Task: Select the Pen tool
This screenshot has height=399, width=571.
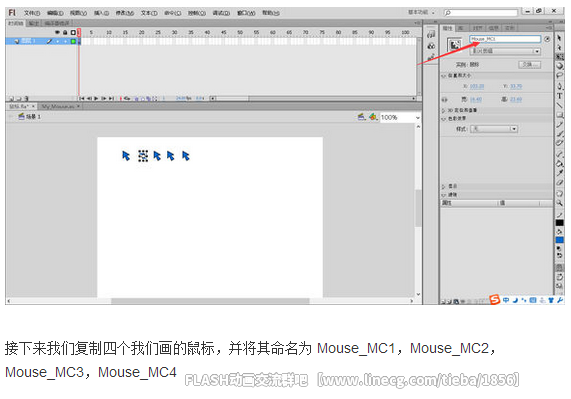Action: tap(559, 86)
